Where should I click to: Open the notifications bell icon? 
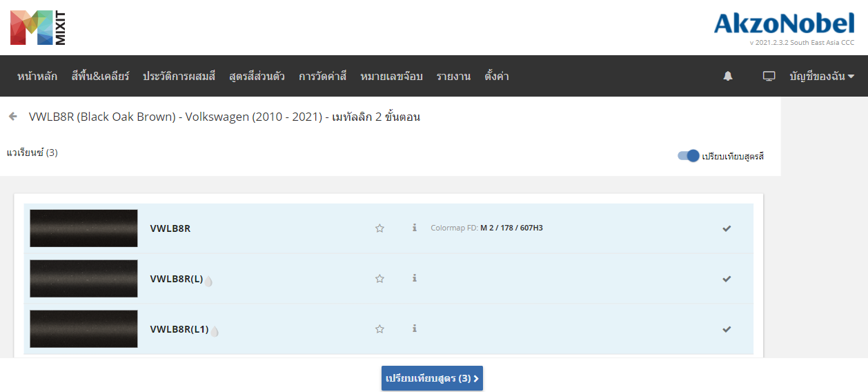pyautogui.click(x=728, y=76)
